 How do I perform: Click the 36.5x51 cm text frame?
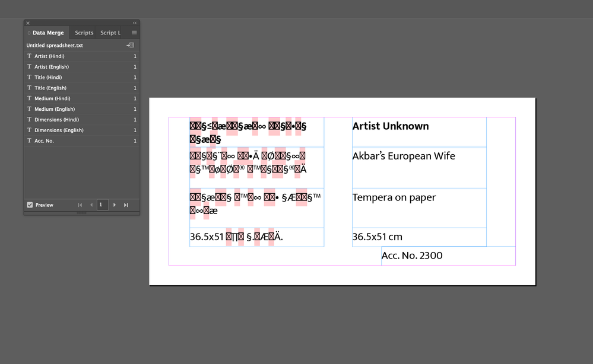coord(419,237)
